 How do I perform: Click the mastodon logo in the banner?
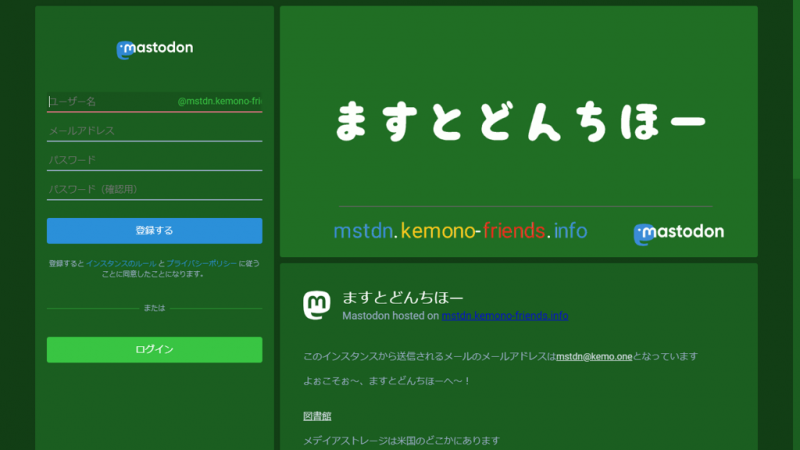point(678,233)
